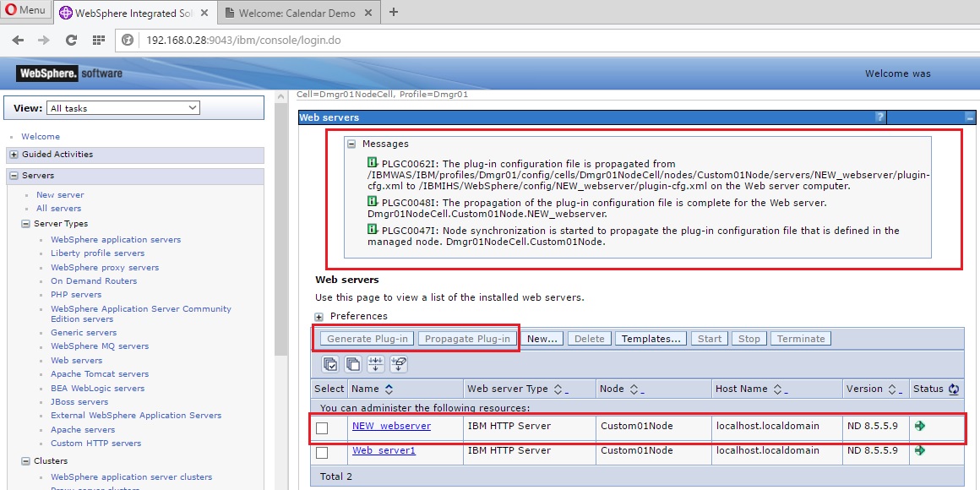The height and width of the screenshot is (490, 980).
Task: Expand the Preferences section
Action: tap(317, 318)
